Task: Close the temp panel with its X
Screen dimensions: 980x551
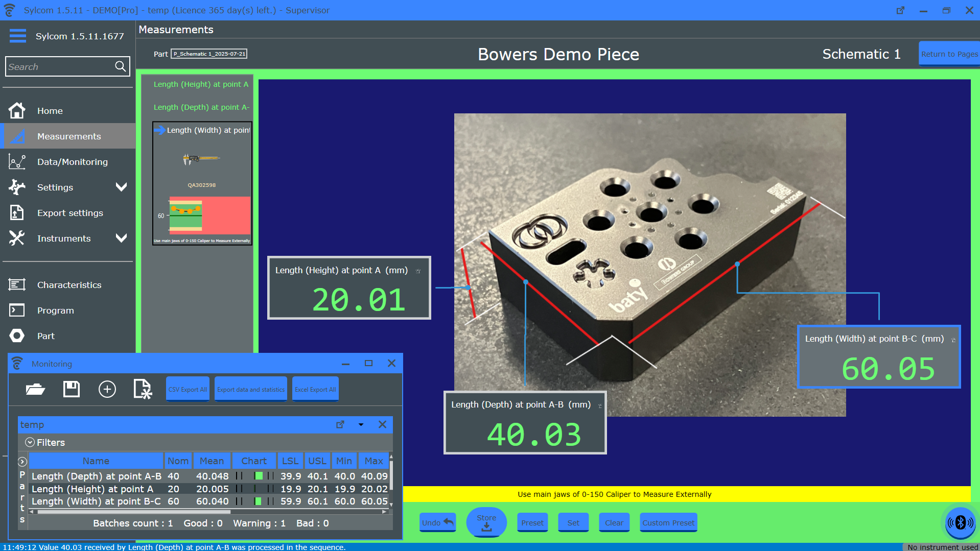Action: pos(382,424)
